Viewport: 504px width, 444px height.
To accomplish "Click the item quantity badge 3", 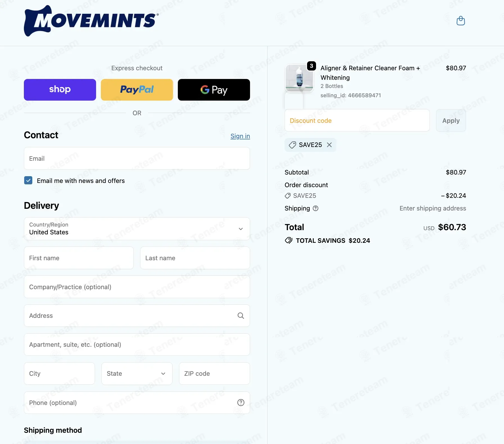I will click(311, 66).
